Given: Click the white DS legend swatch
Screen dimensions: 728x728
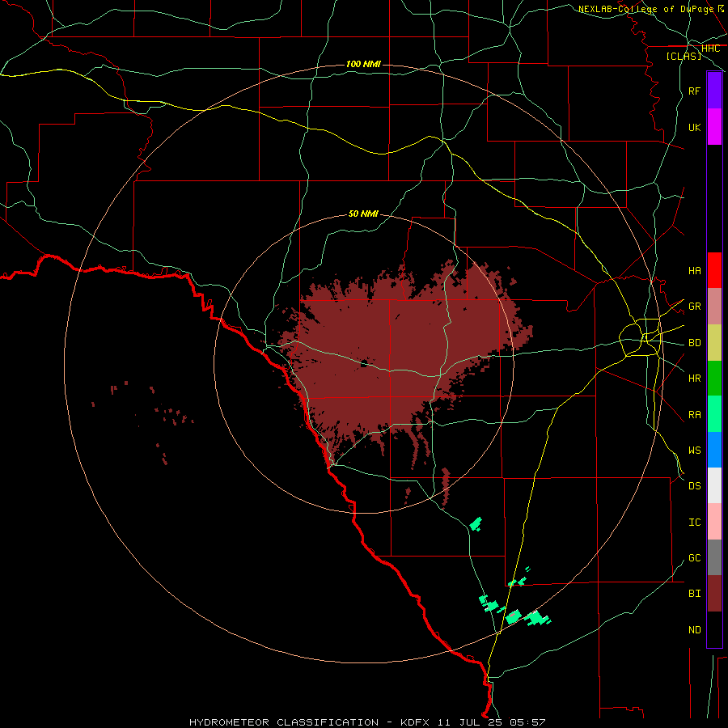Looking at the screenshot, I should 714,485.
